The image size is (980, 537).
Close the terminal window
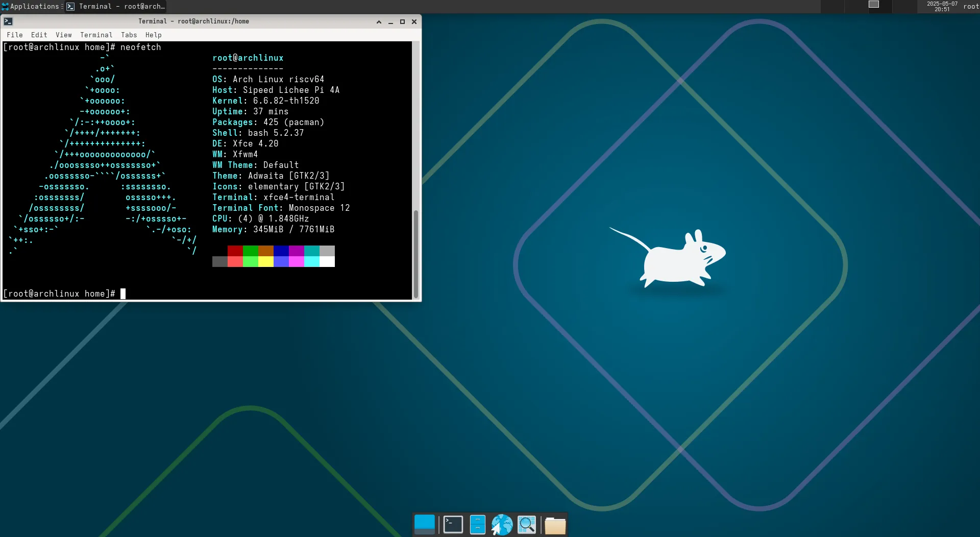pos(414,22)
